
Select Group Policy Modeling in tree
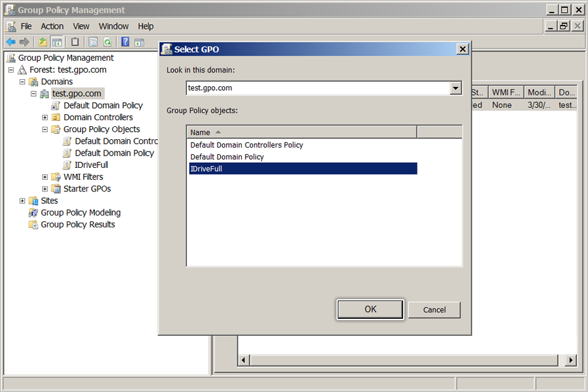pyautogui.click(x=80, y=213)
